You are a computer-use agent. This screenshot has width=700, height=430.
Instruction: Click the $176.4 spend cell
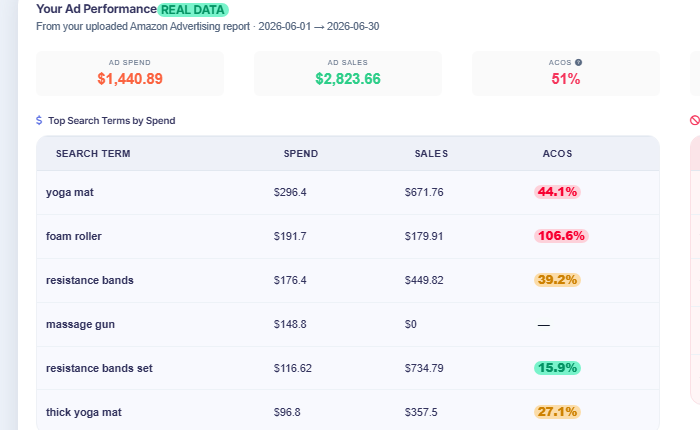tap(290, 280)
